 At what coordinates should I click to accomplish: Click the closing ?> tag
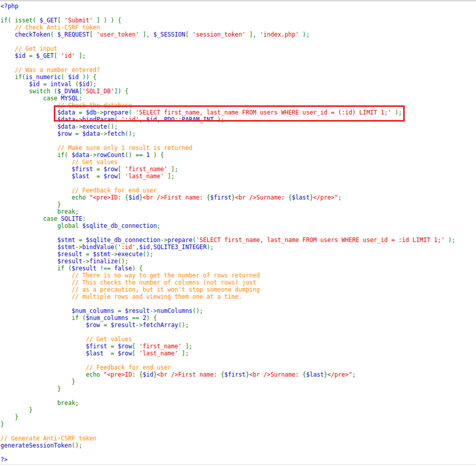pos(4,459)
